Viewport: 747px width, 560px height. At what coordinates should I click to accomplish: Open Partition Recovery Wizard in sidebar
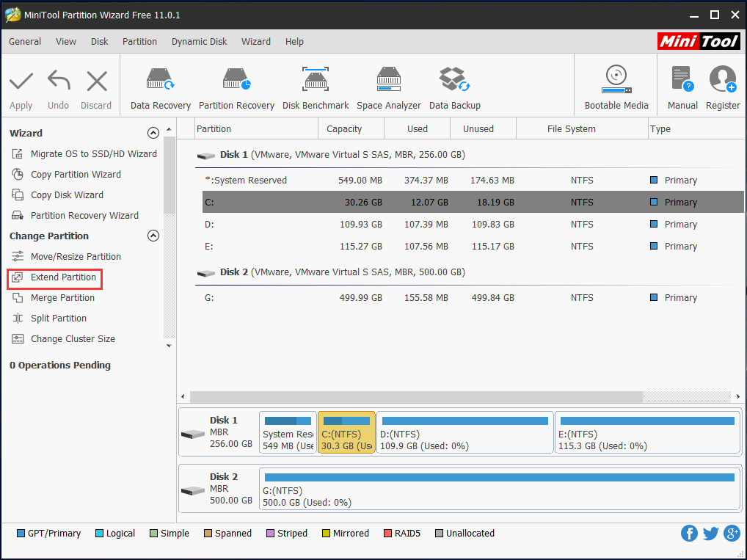tap(75, 216)
